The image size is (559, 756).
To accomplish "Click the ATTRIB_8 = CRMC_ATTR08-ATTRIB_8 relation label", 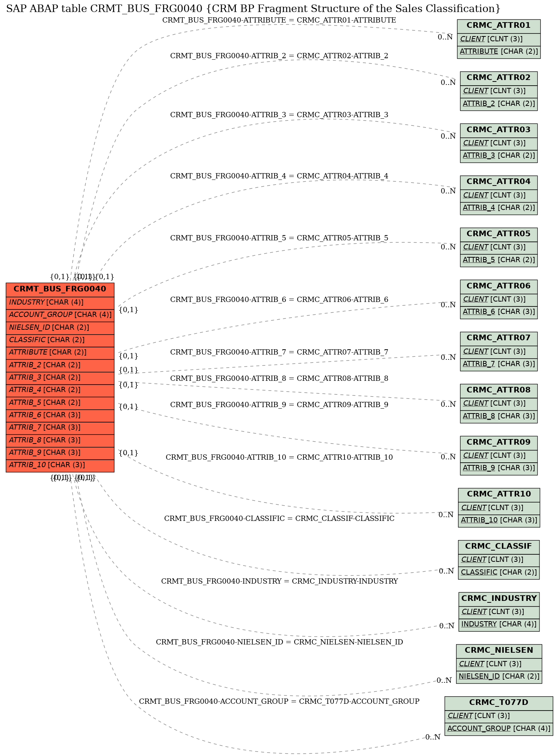I will tap(279, 379).
